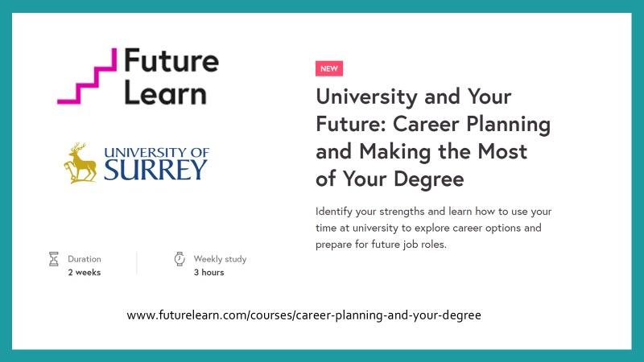
Task: Click the "2 weeks" duration value
Action: pos(85,272)
